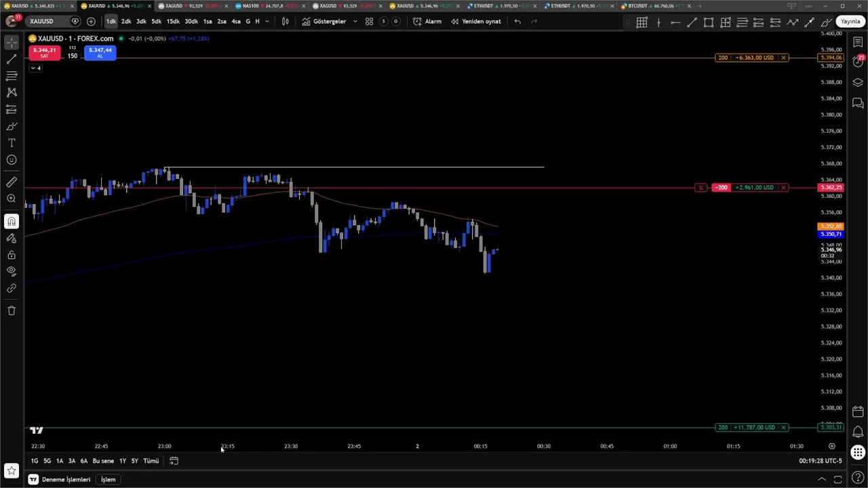Screen dimensions: 868x488
Task: Open the Fibonacci tools in left sidebar
Action: click(x=12, y=76)
